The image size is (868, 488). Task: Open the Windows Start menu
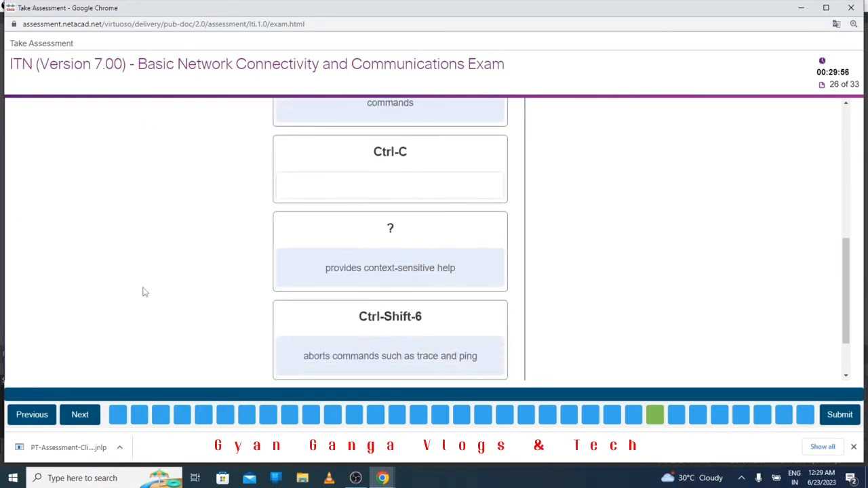(x=13, y=478)
